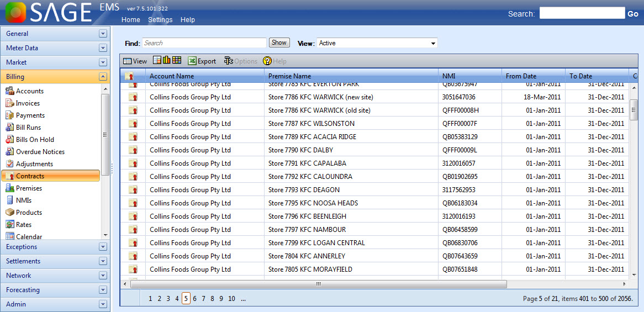Select the 18-Mar-2011 From Date cell
Image resolution: width=644 pixels, height=312 pixels.
[x=534, y=97]
